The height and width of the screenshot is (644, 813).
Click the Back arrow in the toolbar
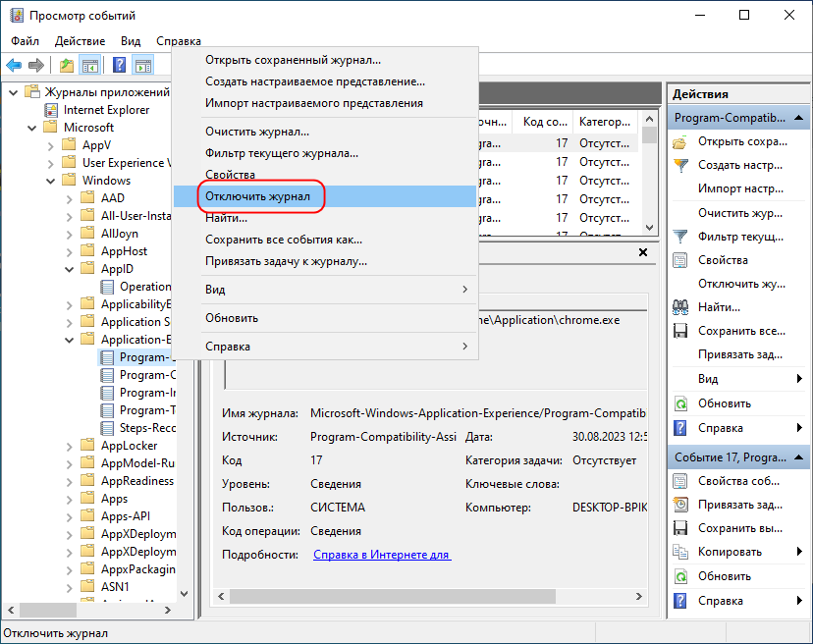click(x=14, y=66)
